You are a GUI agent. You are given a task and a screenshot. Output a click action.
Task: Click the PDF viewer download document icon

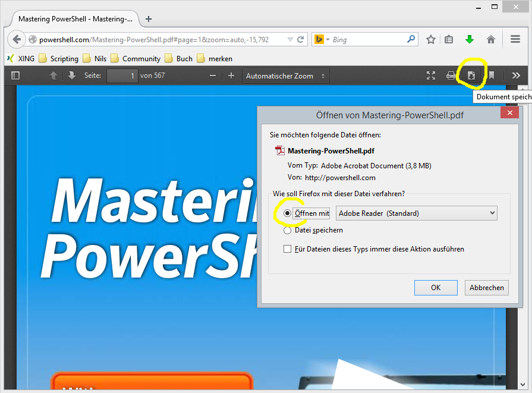pyautogui.click(x=471, y=76)
